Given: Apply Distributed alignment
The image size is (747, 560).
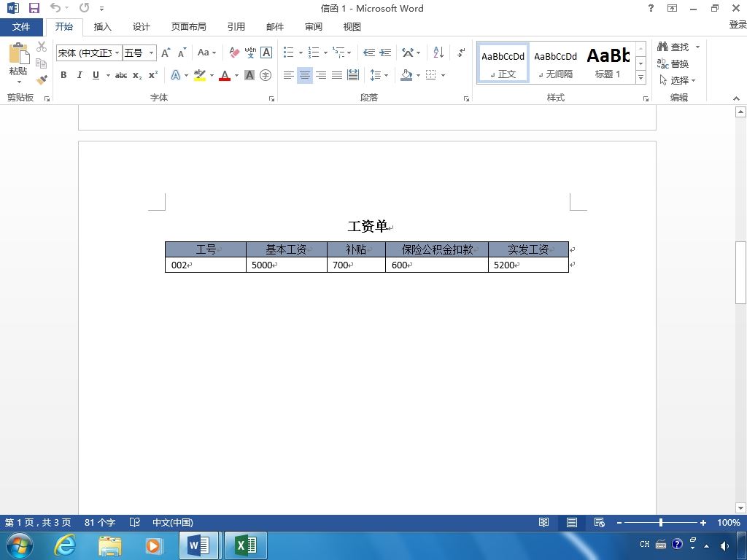Looking at the screenshot, I should pyautogui.click(x=353, y=75).
